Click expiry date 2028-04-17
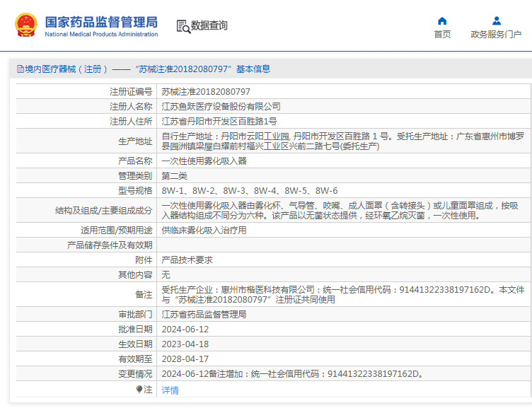 tap(185, 359)
